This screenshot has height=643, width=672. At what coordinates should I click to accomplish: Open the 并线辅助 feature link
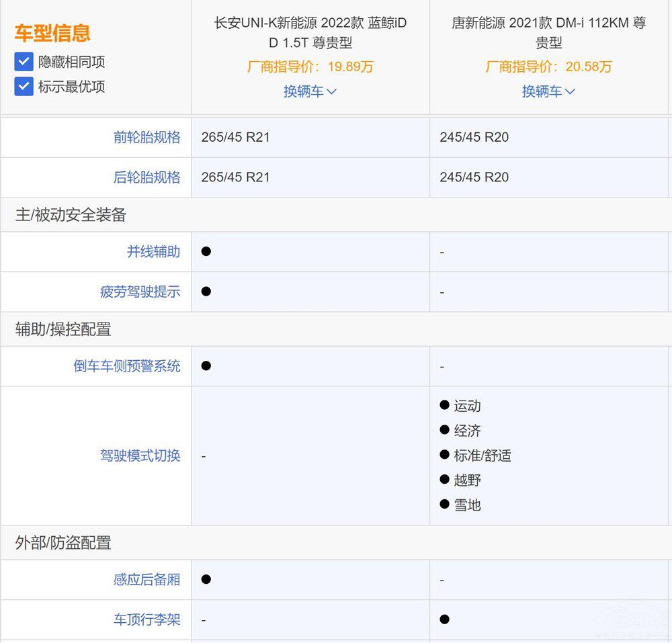153,252
